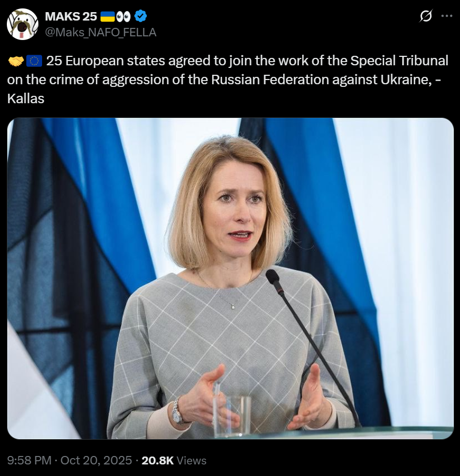Click the word Kallas in post text

point(26,98)
